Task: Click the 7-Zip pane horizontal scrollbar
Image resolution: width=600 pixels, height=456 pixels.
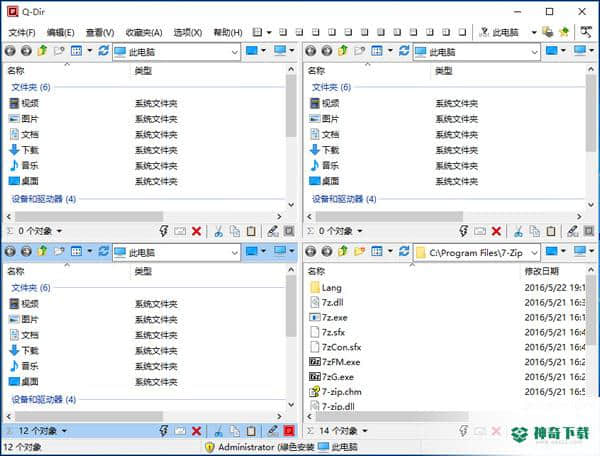Action: coord(392,416)
